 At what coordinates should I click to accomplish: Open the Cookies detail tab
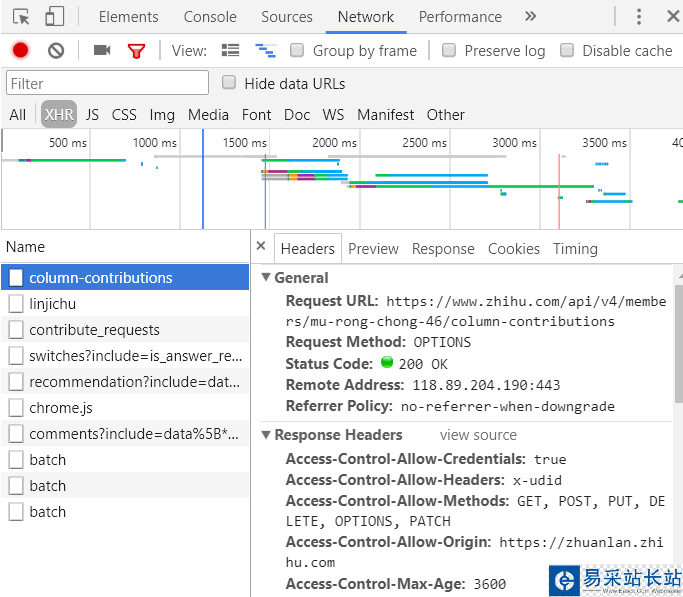(x=514, y=249)
